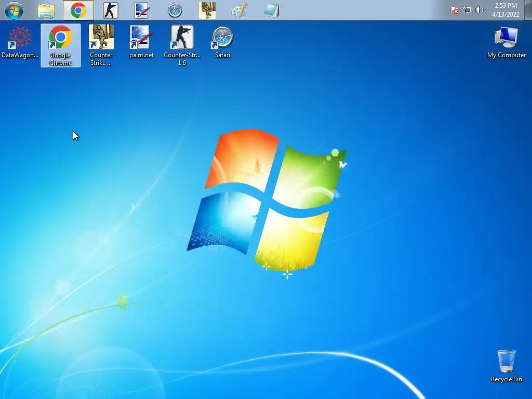Click the Counter Strike soldier taskbar icon
This screenshot has height=399, width=532.
tap(207, 10)
